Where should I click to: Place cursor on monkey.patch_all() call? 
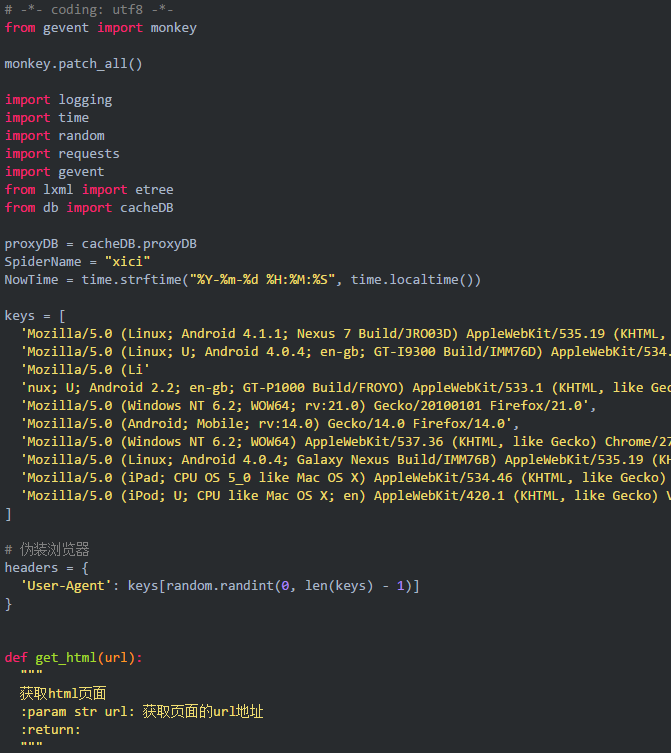(x=73, y=64)
